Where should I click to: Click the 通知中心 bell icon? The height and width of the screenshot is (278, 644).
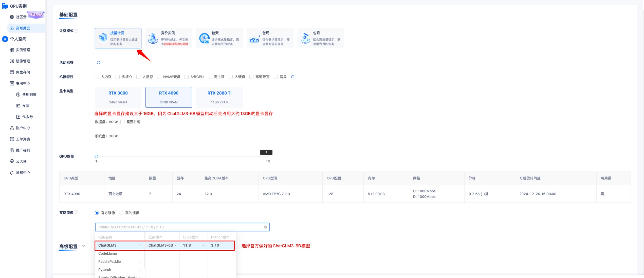[12, 173]
